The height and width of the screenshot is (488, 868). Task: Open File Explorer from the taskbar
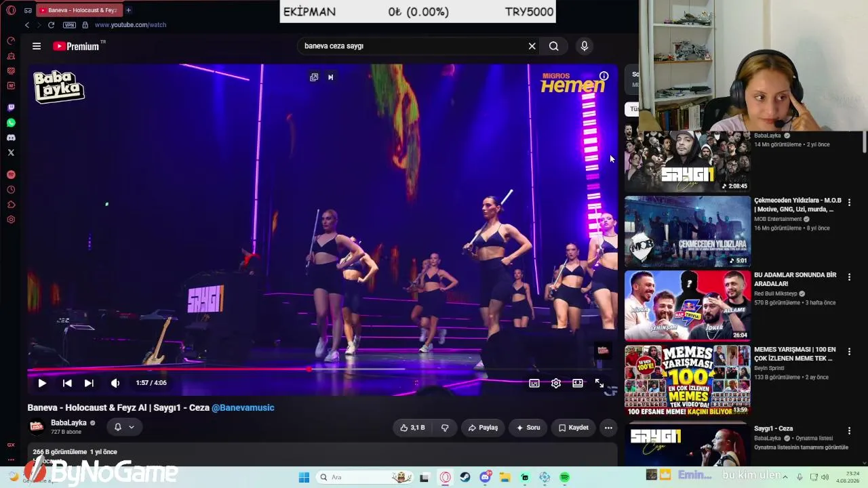point(505,477)
